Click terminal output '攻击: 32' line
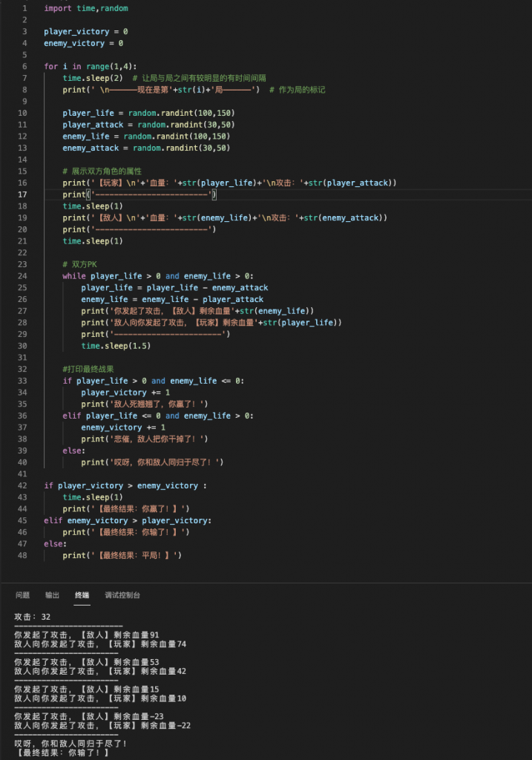 click(x=33, y=617)
